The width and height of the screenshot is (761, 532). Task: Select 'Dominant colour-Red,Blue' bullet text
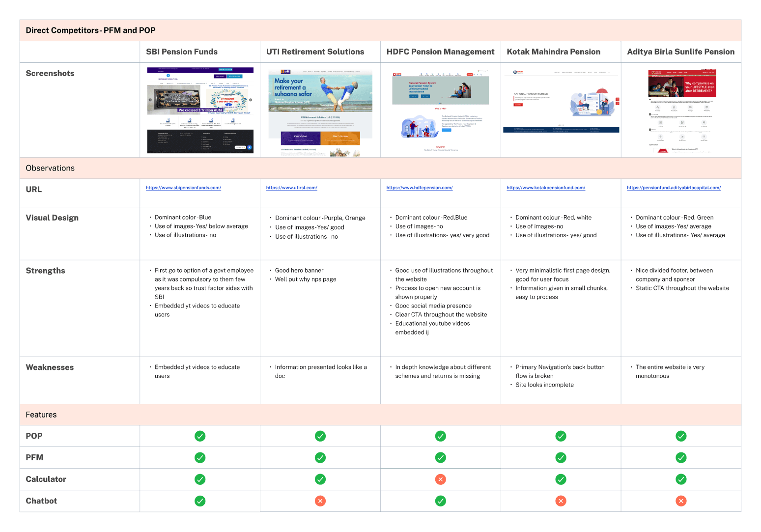(431, 218)
